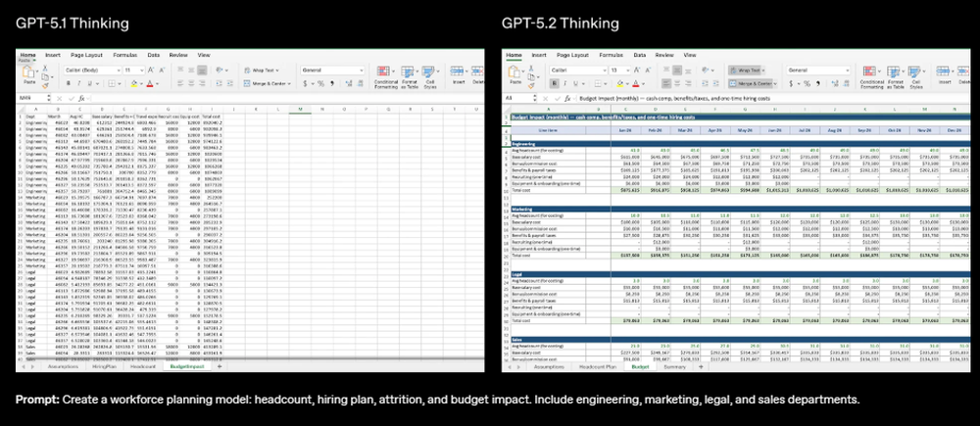Select column M header in GPT-5.1 window
The image size is (980, 426).
pyautogui.click(x=300, y=110)
